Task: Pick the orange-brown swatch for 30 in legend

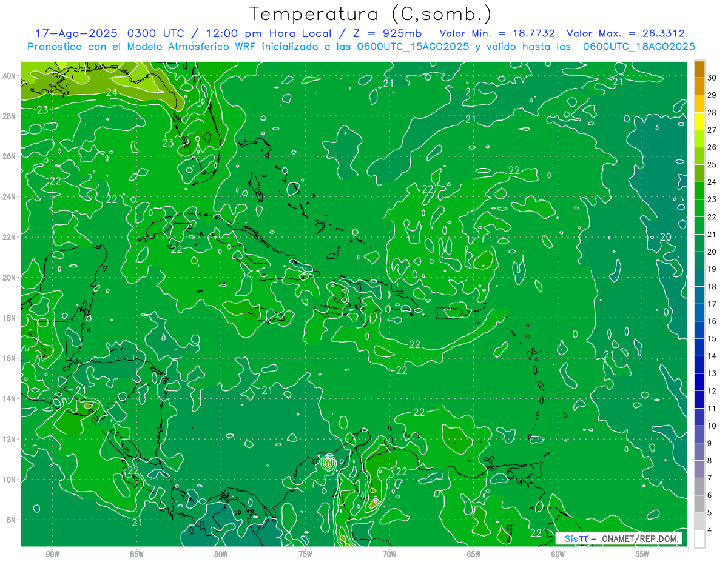Action: coord(699,70)
